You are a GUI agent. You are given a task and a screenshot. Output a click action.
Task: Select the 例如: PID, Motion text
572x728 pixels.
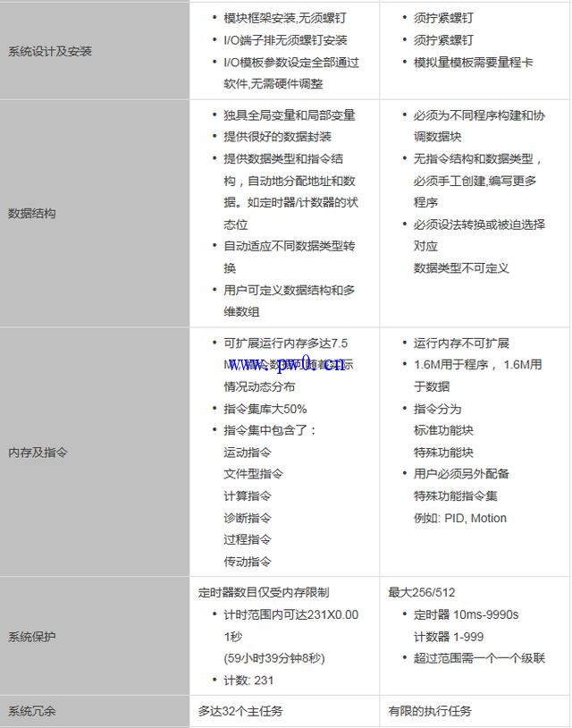click(459, 518)
